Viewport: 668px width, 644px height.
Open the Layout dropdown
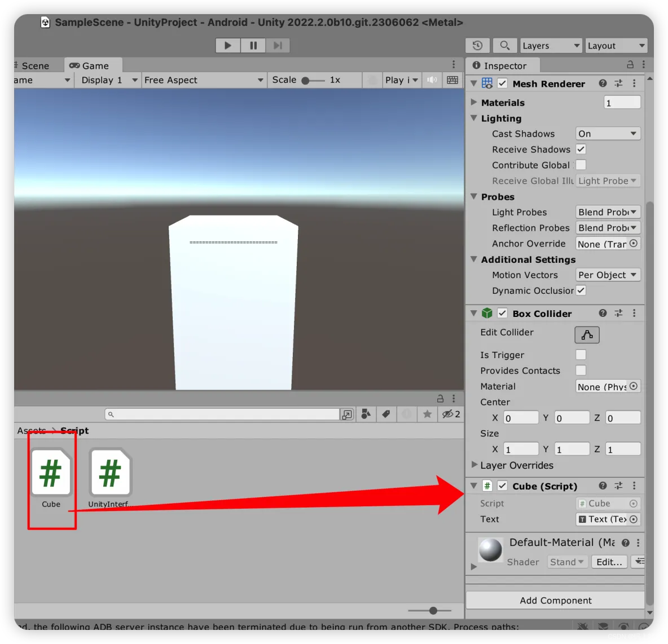click(x=616, y=46)
